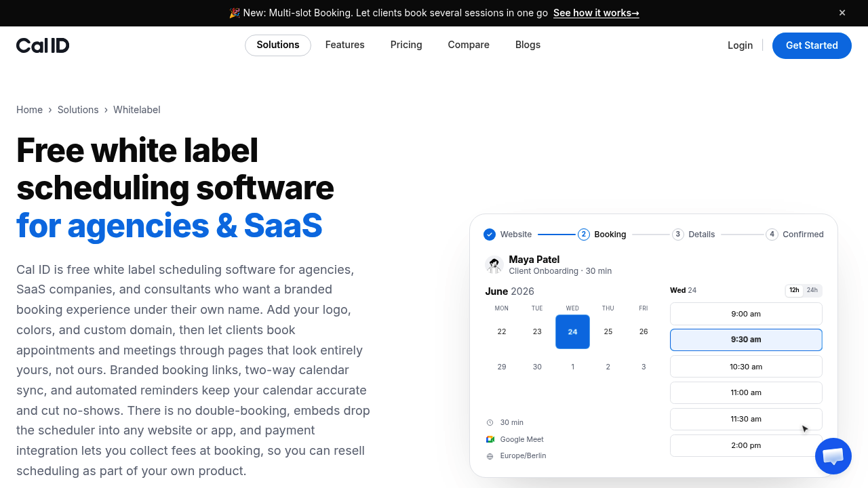Click the 'Client Onboarding · 30 min' subtitle
This screenshot has height=488, width=868.
coord(560,271)
